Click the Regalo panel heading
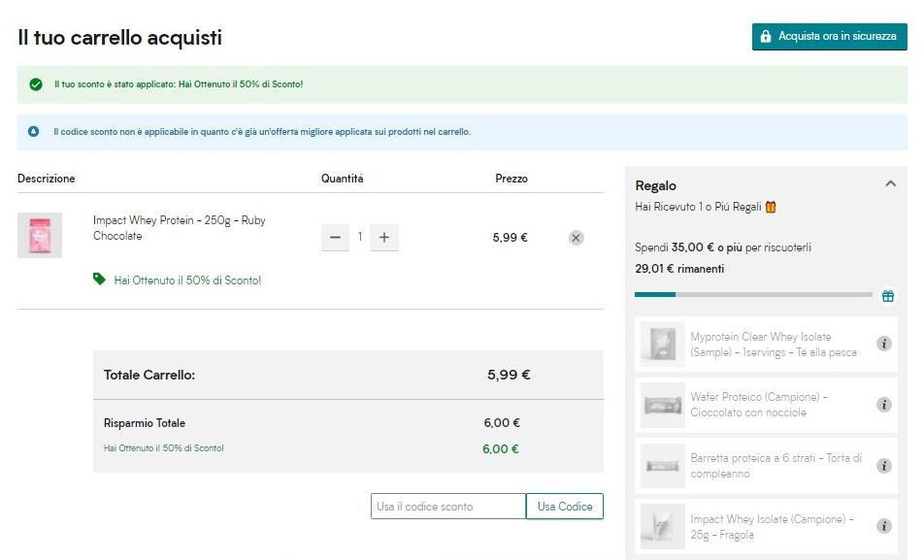924x560 pixels. pos(656,185)
